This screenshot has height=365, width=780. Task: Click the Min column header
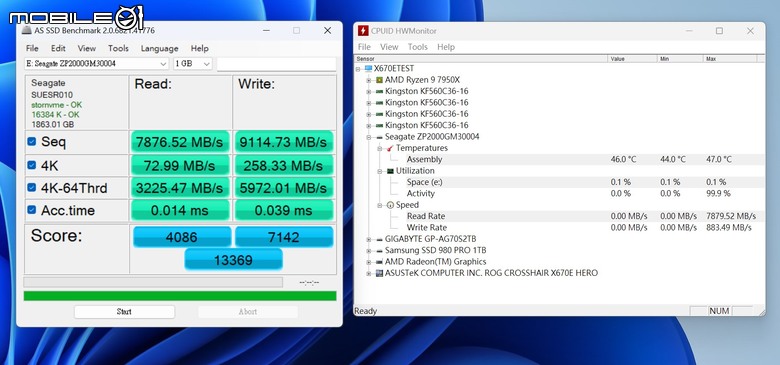click(680, 59)
